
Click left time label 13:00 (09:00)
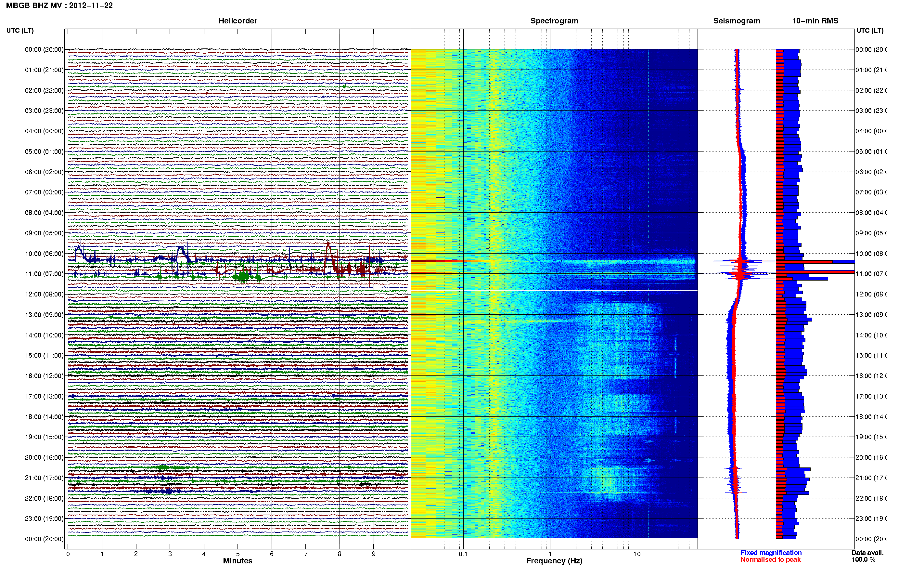[x=44, y=315]
